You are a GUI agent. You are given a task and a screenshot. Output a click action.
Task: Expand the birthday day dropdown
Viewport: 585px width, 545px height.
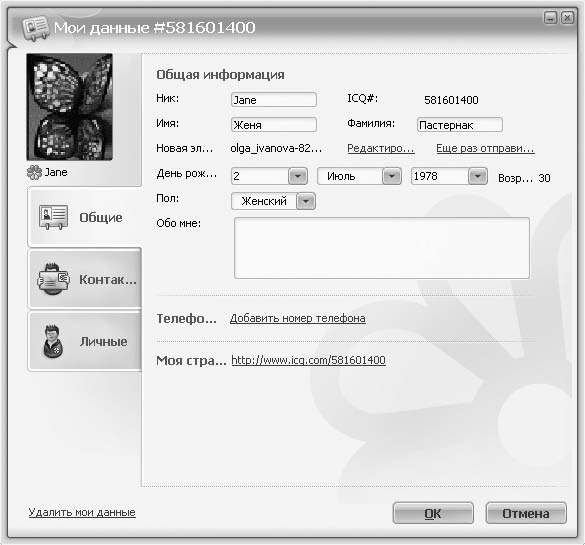(x=298, y=176)
